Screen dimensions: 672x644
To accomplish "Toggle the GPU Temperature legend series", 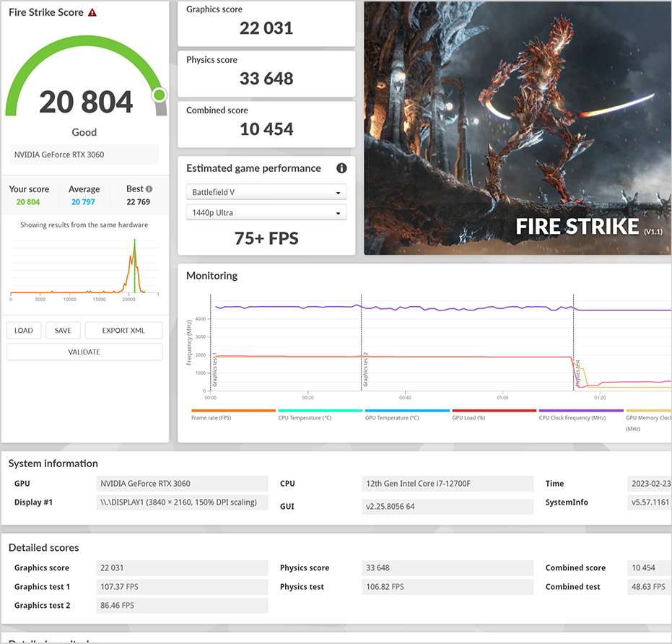I will 407,417.
